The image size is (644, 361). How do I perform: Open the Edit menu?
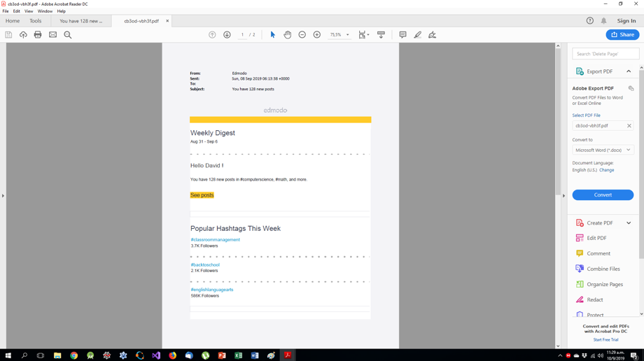tap(16, 11)
